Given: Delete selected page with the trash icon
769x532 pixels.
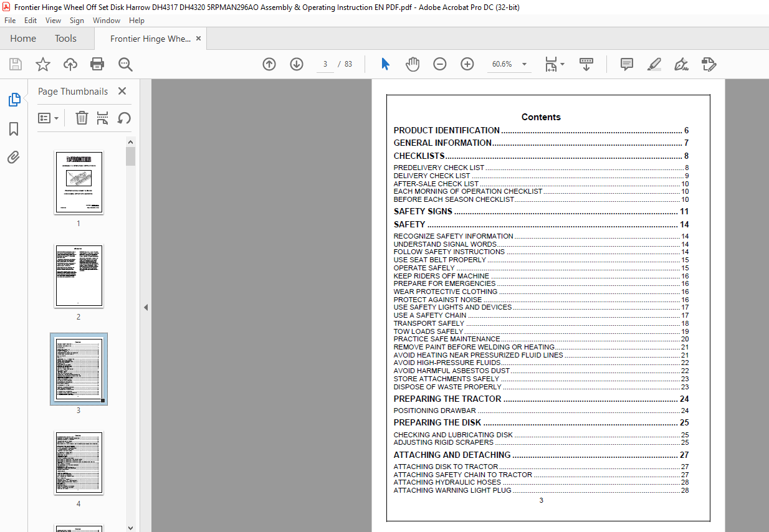Looking at the screenshot, I should tap(82, 118).
